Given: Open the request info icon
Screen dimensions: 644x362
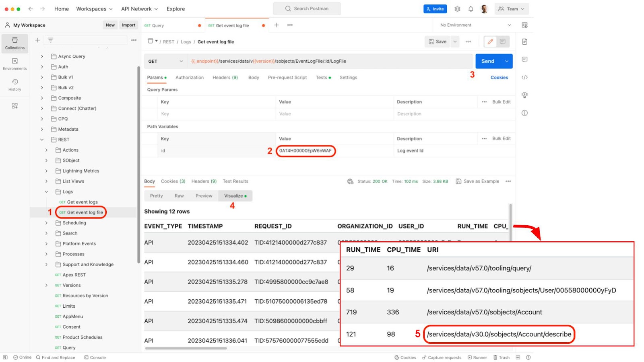Looking at the screenshot, I should [x=524, y=113].
